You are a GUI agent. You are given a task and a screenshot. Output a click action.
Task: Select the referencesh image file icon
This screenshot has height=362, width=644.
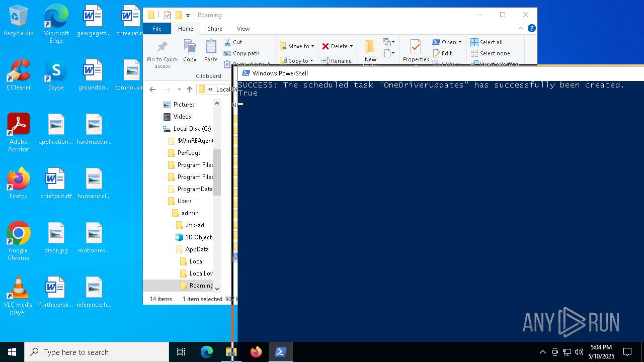pos(94,292)
